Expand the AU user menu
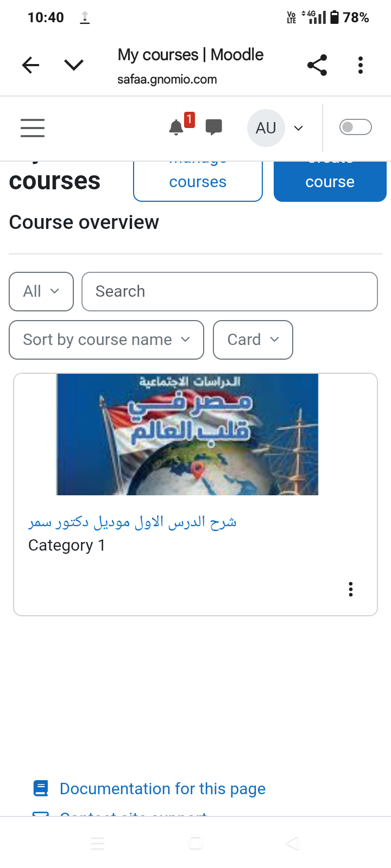 276,128
